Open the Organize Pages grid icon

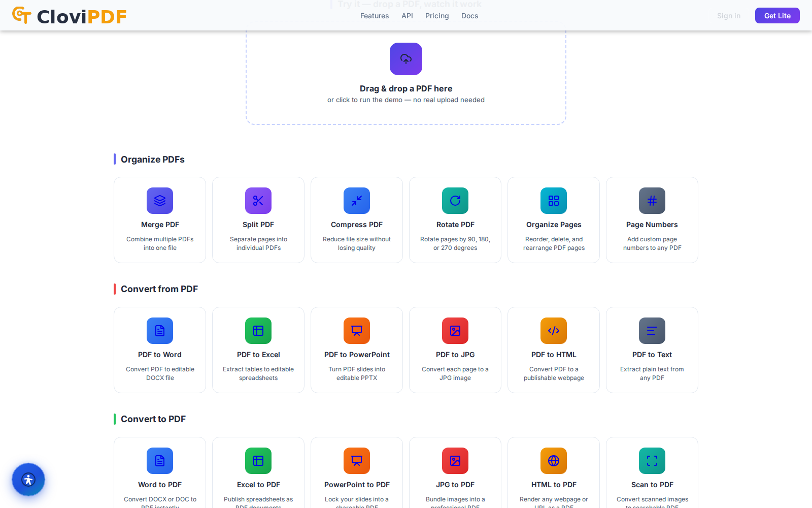[x=554, y=201]
